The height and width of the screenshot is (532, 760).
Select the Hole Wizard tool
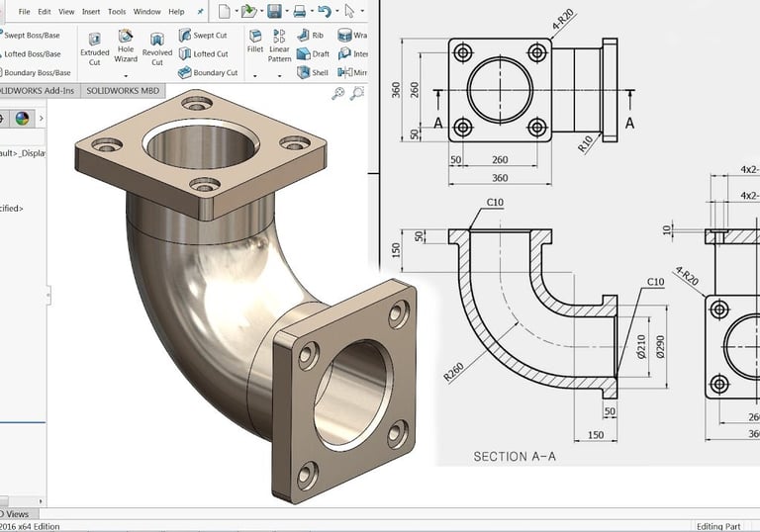tap(126, 46)
